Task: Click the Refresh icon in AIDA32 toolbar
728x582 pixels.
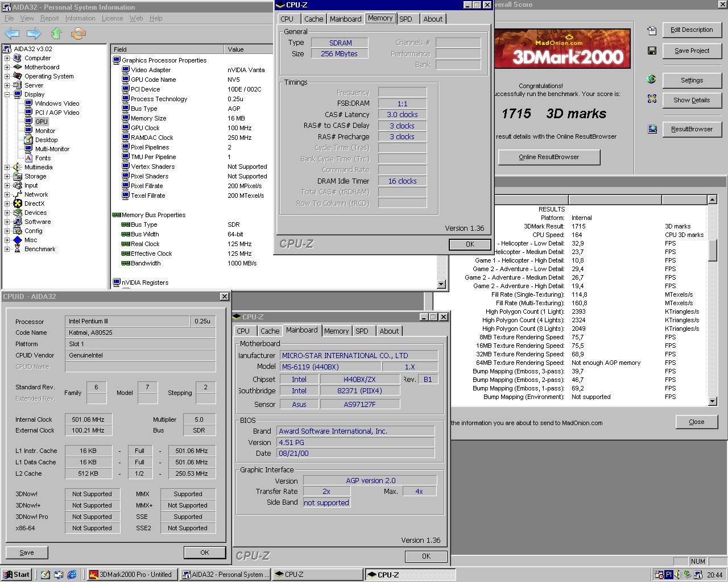Action: 78,34
